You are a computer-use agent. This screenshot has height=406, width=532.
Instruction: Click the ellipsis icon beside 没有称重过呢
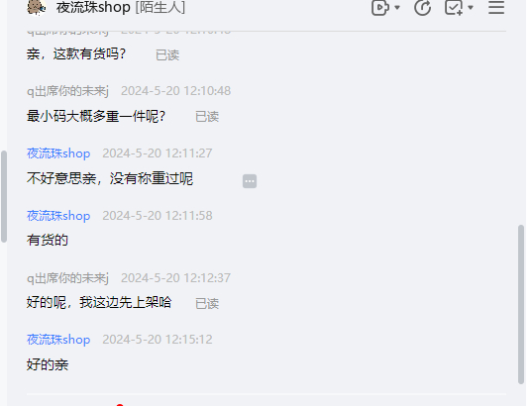click(x=250, y=181)
